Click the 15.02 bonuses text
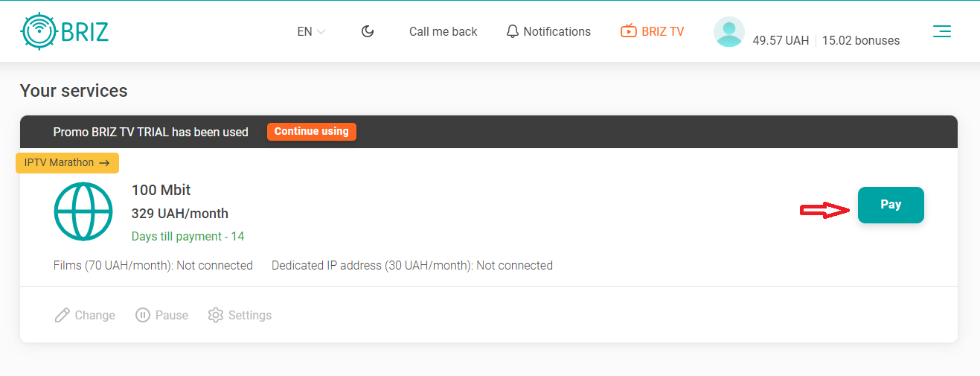Image resolution: width=980 pixels, height=376 pixels. click(x=861, y=41)
